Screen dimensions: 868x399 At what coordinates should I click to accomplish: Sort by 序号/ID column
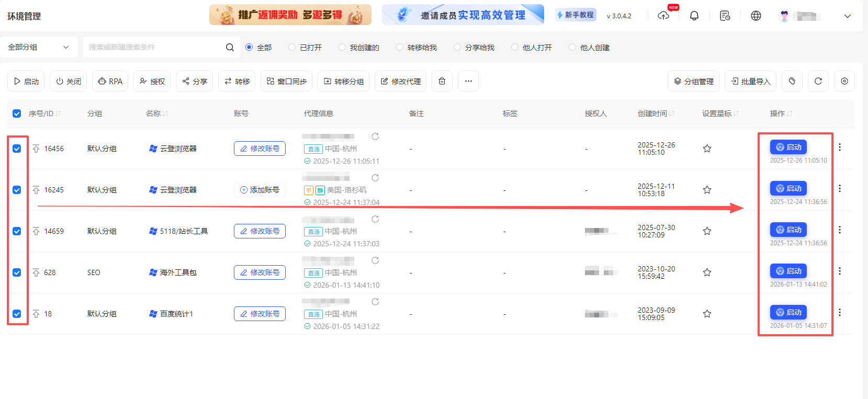tap(58, 113)
